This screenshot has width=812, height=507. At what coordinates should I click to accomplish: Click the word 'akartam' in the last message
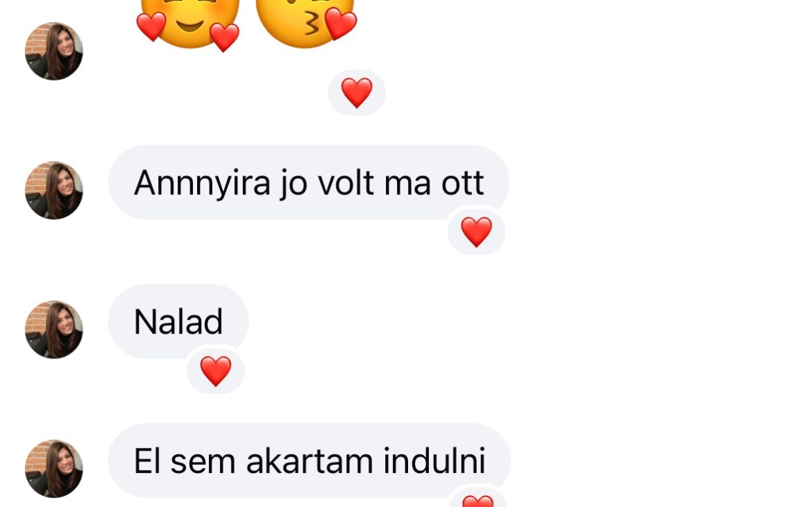[309, 461]
